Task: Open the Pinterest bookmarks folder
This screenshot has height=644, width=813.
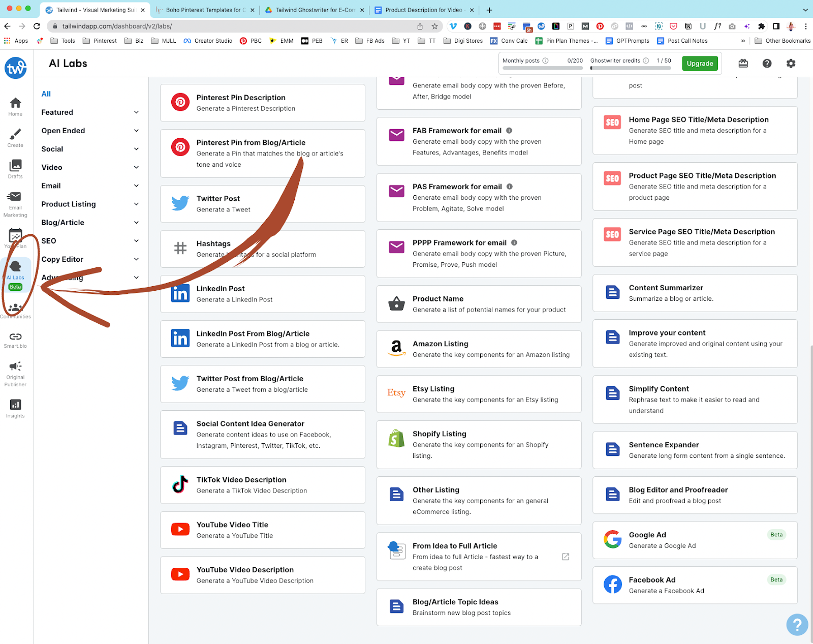Action: pyautogui.click(x=100, y=41)
